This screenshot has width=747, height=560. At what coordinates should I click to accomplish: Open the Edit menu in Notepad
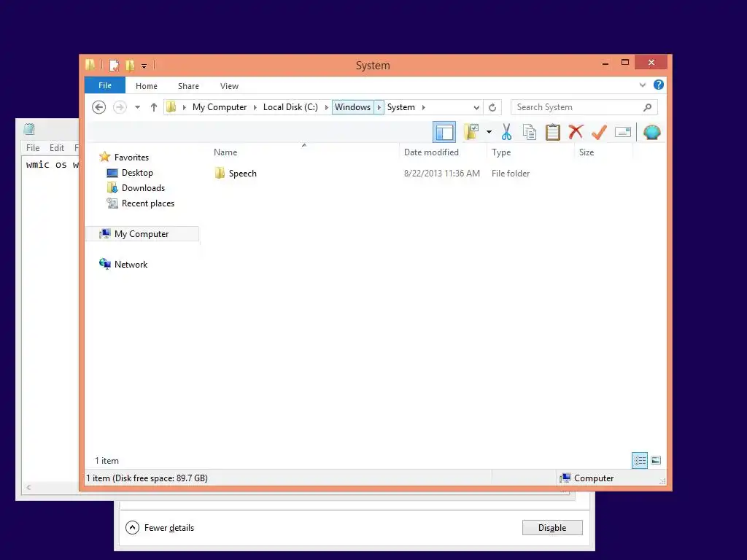tap(57, 147)
